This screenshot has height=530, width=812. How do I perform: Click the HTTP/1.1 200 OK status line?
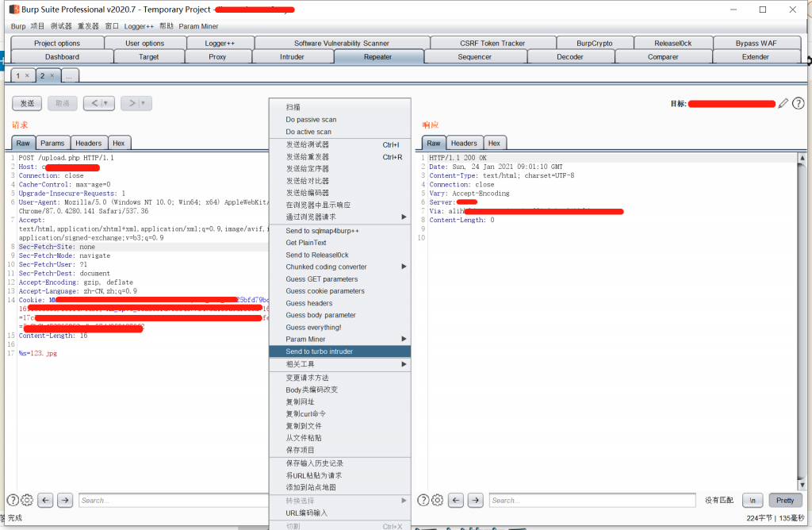[458, 158]
